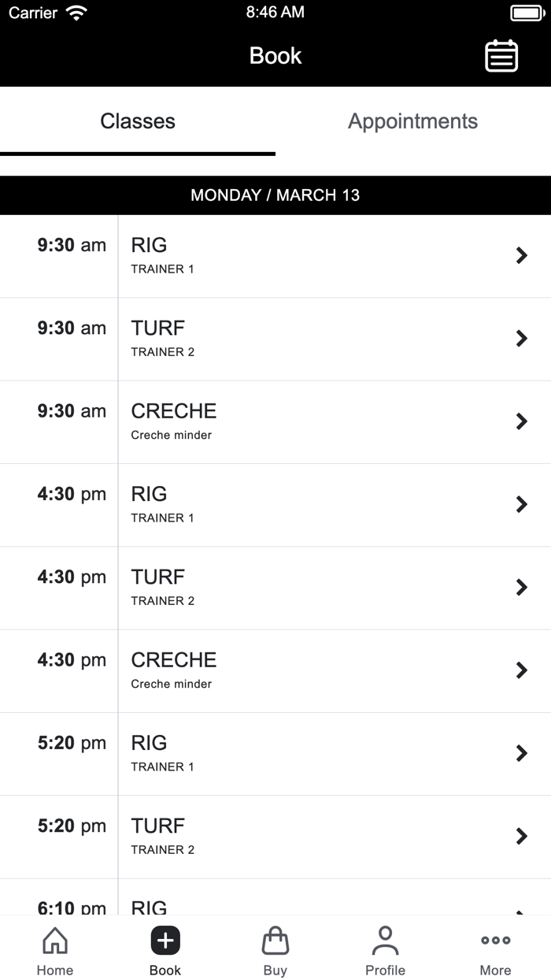Expand the 4:30 pm TURF class chevron
Screen dimensions: 551x980
pyautogui.click(x=521, y=588)
